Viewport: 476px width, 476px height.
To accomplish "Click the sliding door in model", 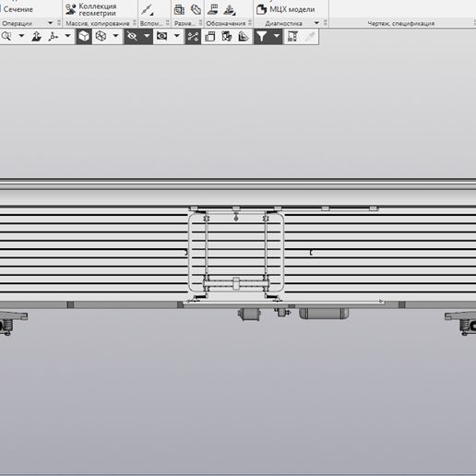I will coord(236,252).
